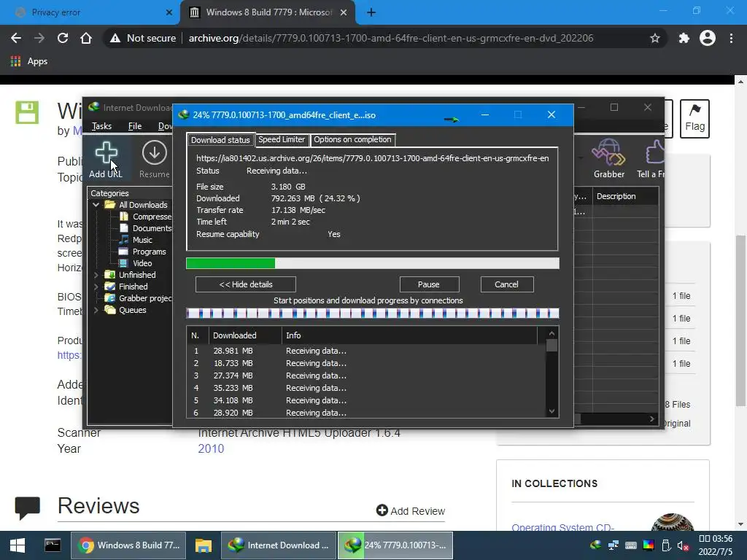The width and height of the screenshot is (747, 560).
Task: Bookmark this page with the star icon
Action: point(655,38)
